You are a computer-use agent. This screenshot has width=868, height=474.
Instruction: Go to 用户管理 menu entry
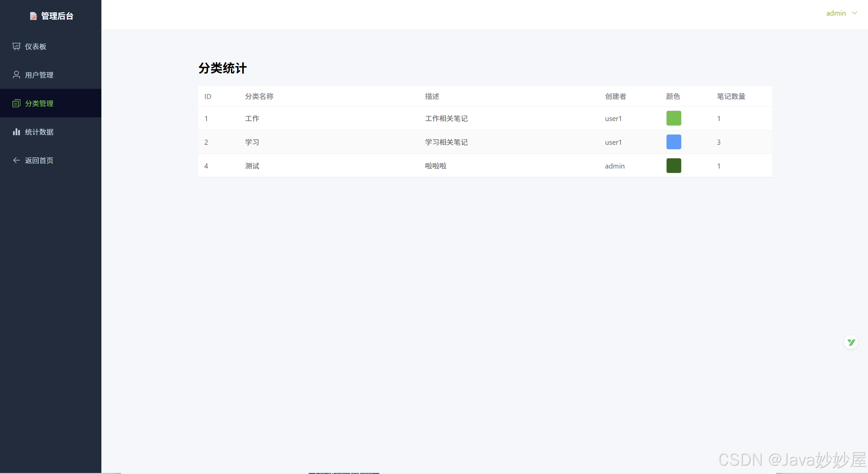coord(39,75)
